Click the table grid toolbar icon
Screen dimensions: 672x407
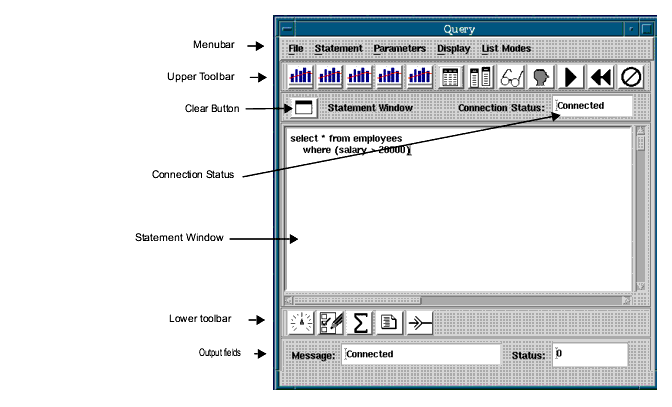(x=450, y=76)
